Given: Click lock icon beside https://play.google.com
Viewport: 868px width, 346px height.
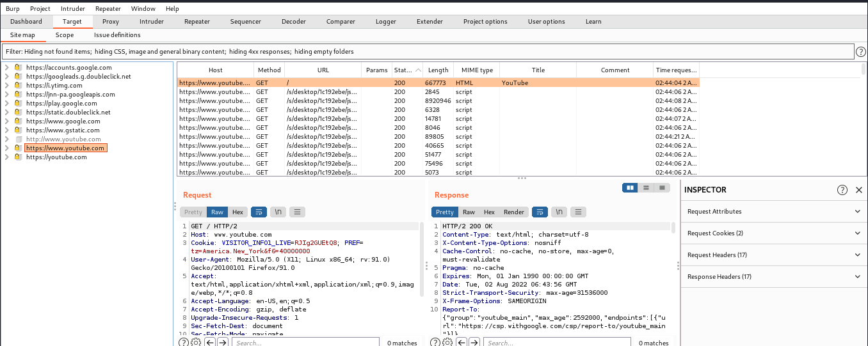Looking at the screenshot, I should [x=18, y=103].
